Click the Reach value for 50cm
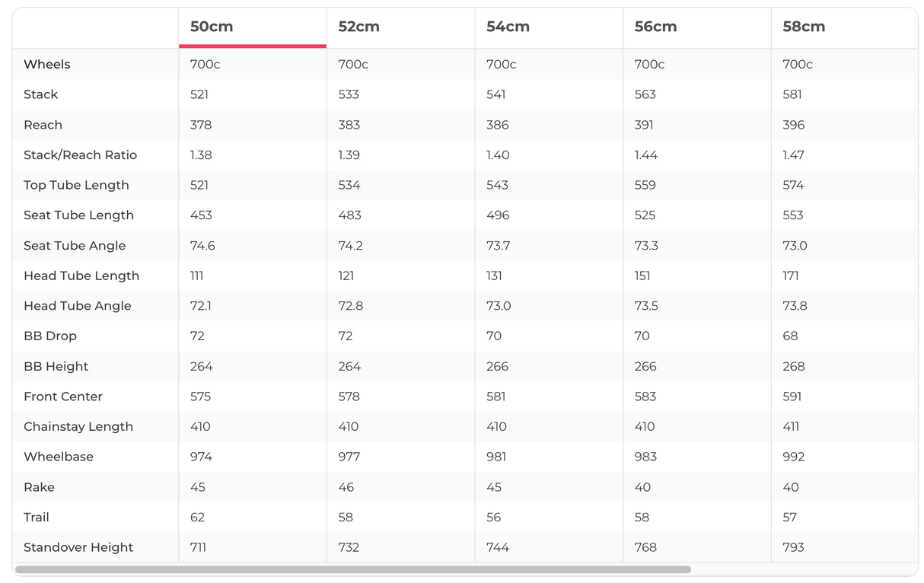 [x=201, y=125]
